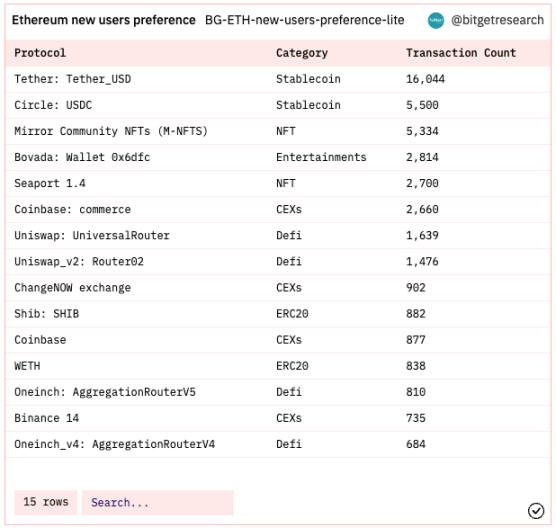Click Stablecoin category in Circle: USDC row

(308, 105)
